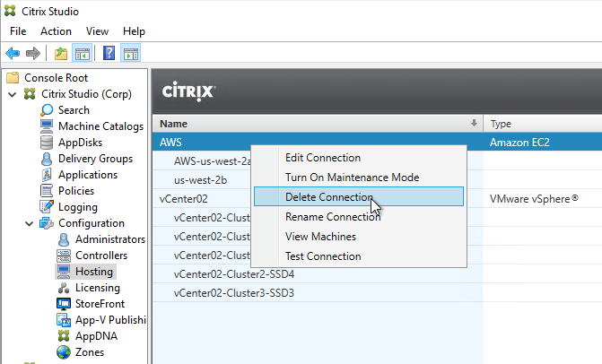Choose Test Connection from context menu
602x364 pixels.
pos(359,256)
